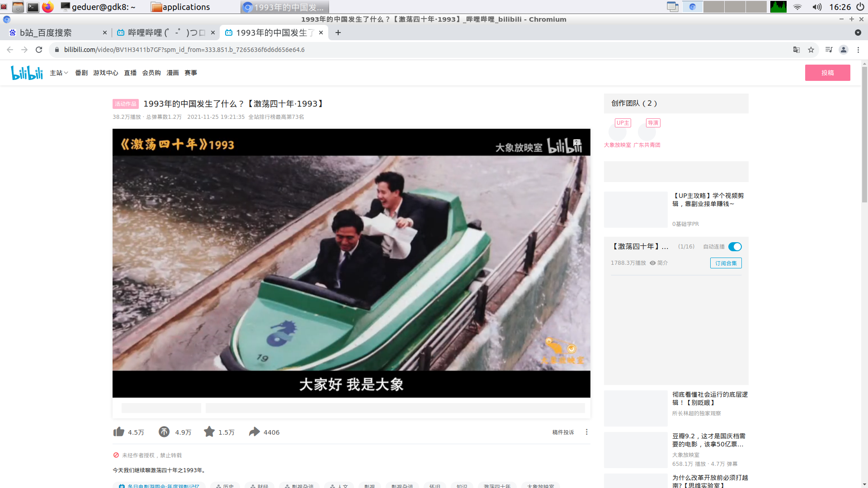Click show-desktop windows icon in panel
The image size is (868, 488).
coord(673,7)
